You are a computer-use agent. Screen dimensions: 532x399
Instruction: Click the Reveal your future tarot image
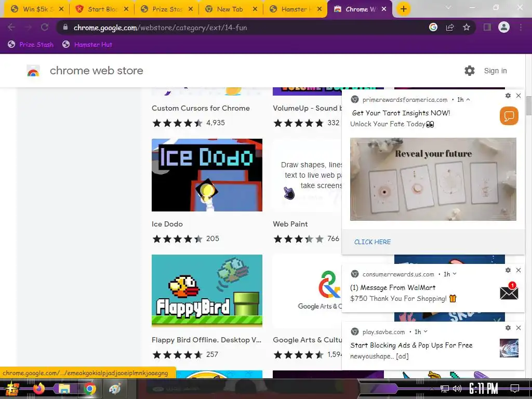(x=433, y=179)
